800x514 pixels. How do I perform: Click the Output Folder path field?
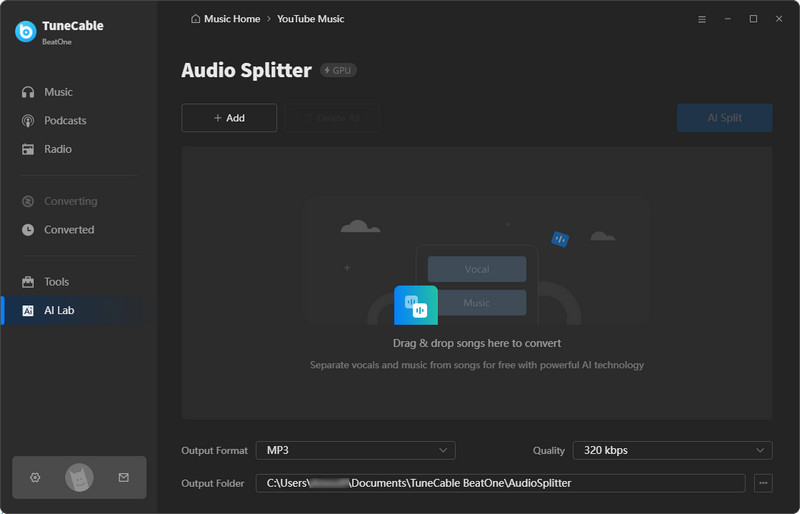[x=500, y=483]
